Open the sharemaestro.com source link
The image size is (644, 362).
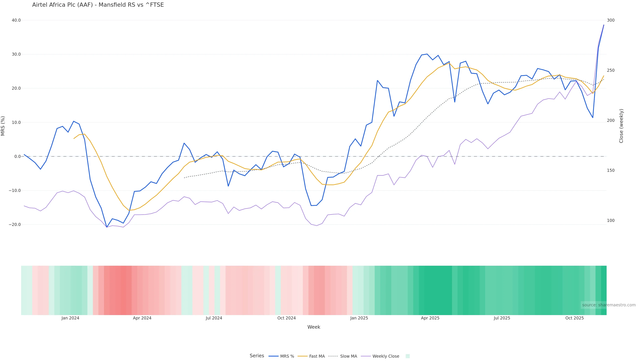pyautogui.click(x=608, y=305)
